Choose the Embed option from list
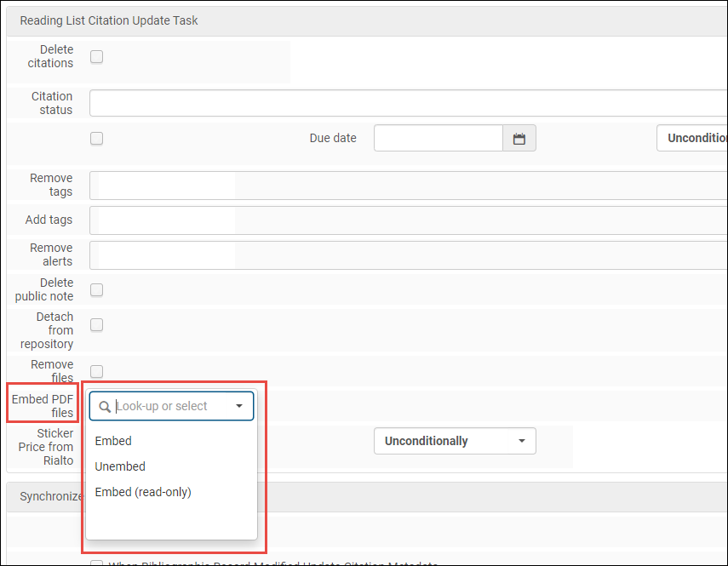This screenshot has width=728, height=566. click(x=113, y=441)
